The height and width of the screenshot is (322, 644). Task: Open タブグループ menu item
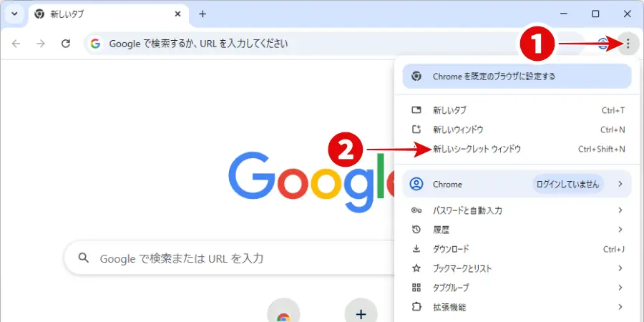[x=517, y=288]
